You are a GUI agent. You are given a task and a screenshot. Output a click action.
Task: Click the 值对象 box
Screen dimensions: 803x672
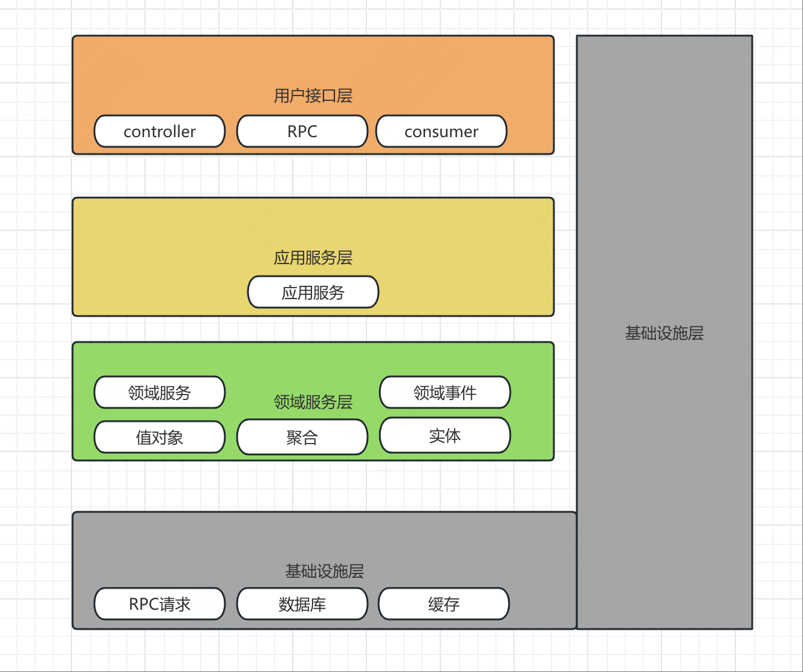point(160,437)
